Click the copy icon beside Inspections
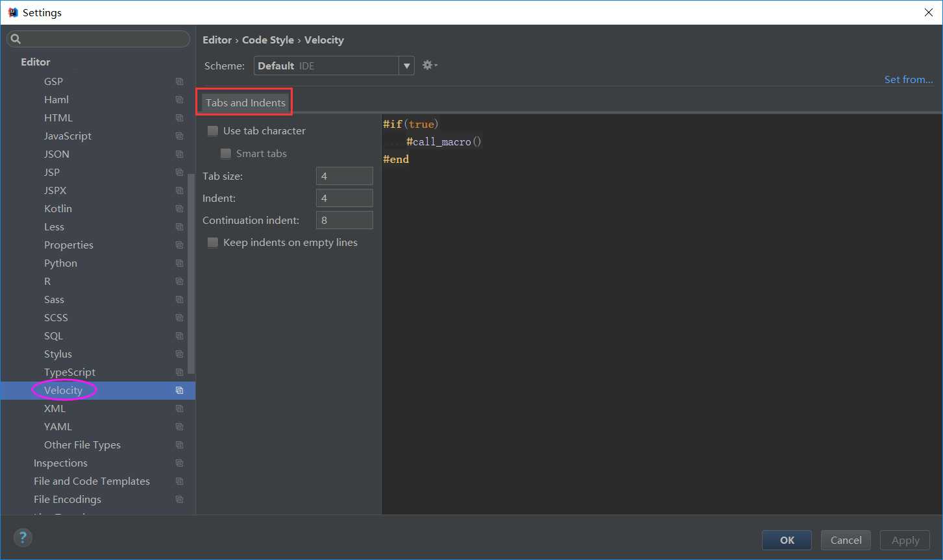This screenshot has height=560, width=943. click(x=180, y=463)
